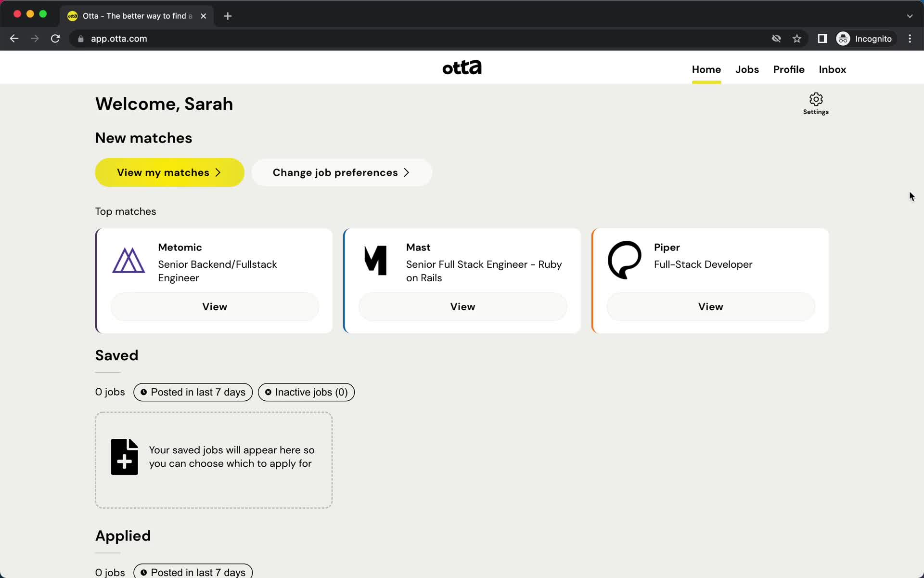This screenshot has width=924, height=578.
Task: Click the Metomic company logo
Action: 128,261
